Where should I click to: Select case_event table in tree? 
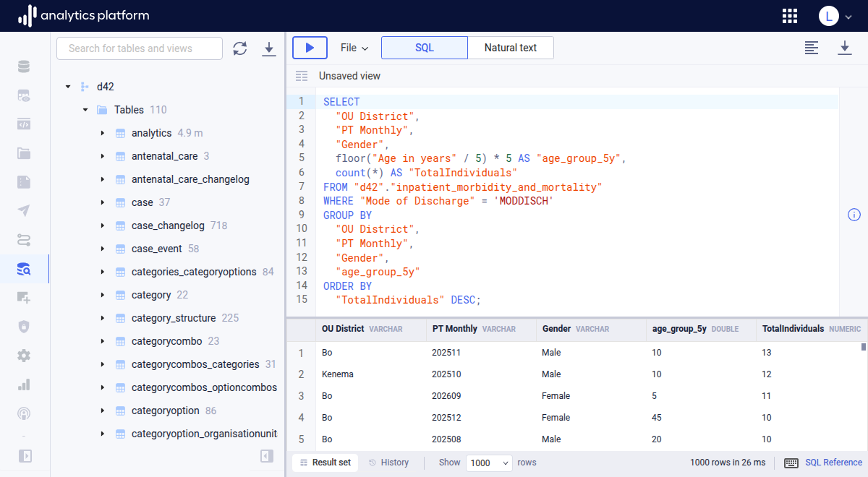[x=157, y=249]
